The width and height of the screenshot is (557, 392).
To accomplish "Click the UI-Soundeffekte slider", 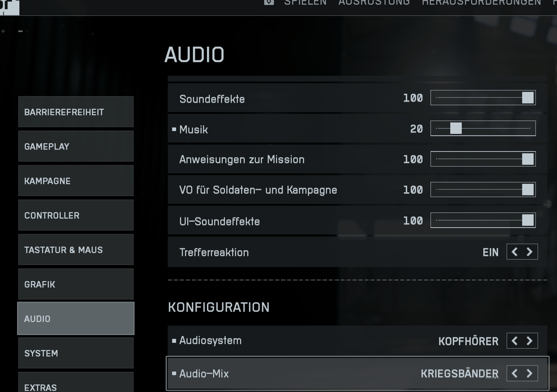I will click(x=483, y=220).
